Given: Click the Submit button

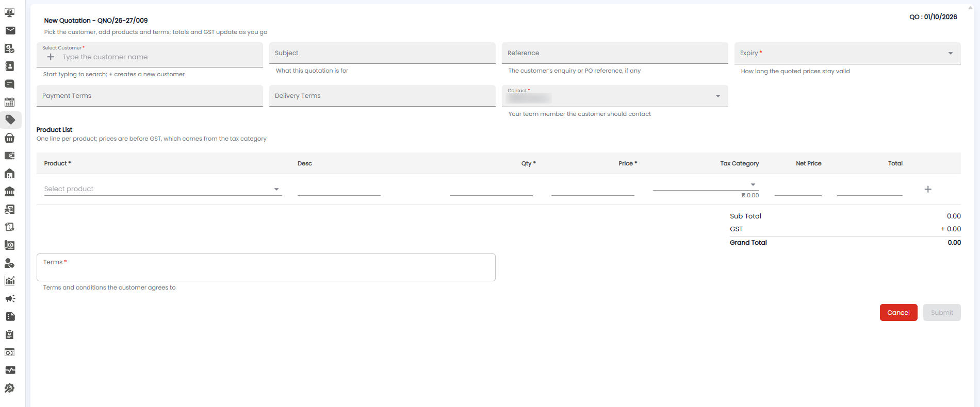Looking at the screenshot, I should (942, 312).
